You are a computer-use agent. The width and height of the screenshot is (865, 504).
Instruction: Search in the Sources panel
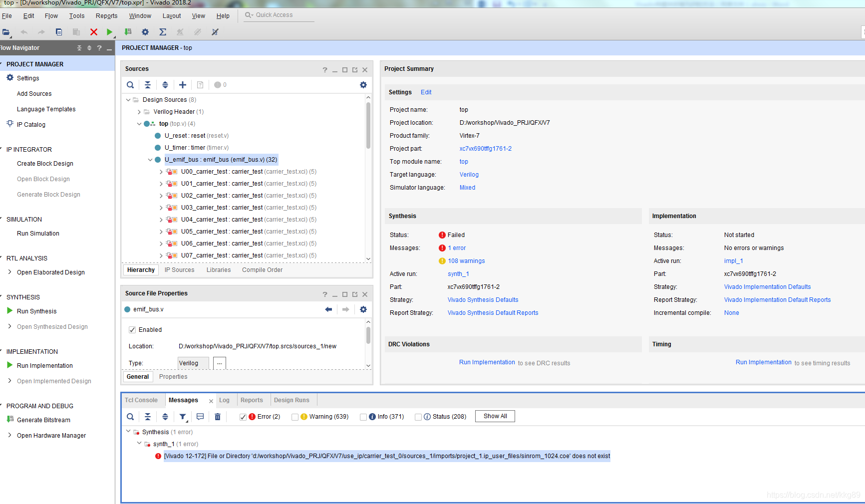[x=130, y=85]
